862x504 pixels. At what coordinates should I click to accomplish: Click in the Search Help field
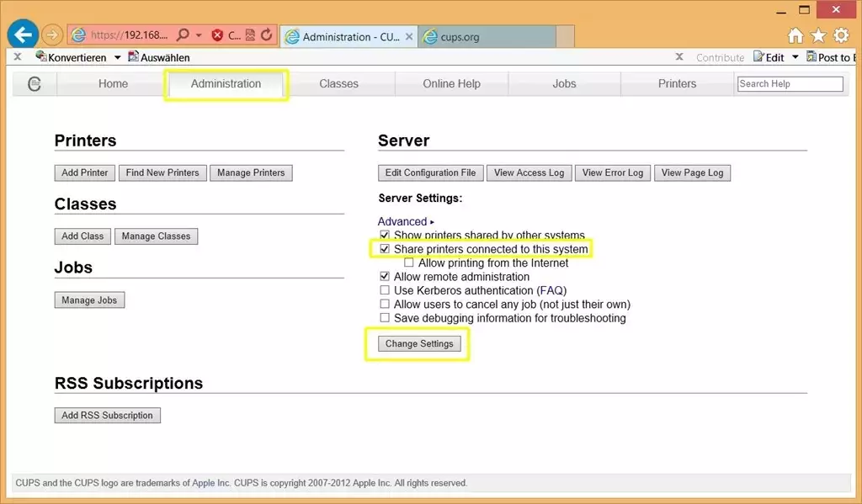pyautogui.click(x=790, y=84)
